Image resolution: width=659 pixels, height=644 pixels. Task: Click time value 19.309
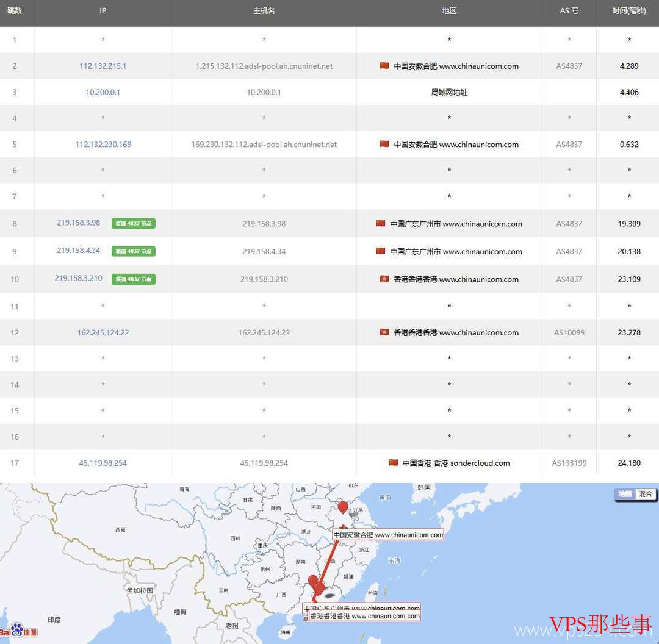(628, 223)
